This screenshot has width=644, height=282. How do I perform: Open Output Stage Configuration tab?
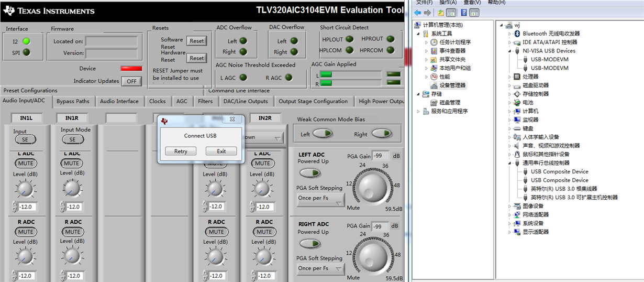(313, 101)
